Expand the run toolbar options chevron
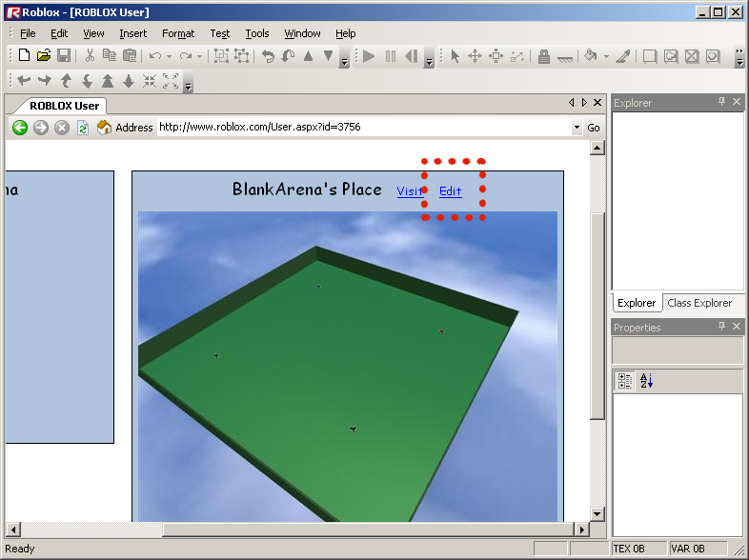Image resolution: width=749 pixels, height=560 pixels. pyautogui.click(x=429, y=57)
